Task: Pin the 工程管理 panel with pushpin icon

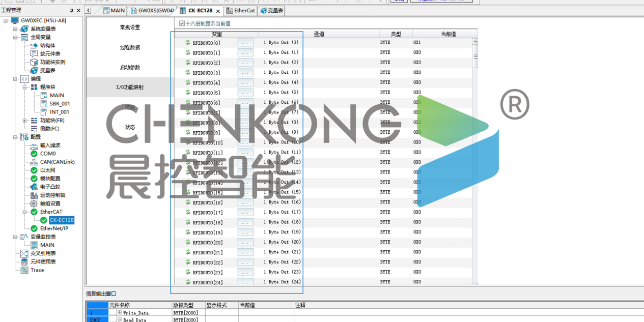Action: (71, 10)
